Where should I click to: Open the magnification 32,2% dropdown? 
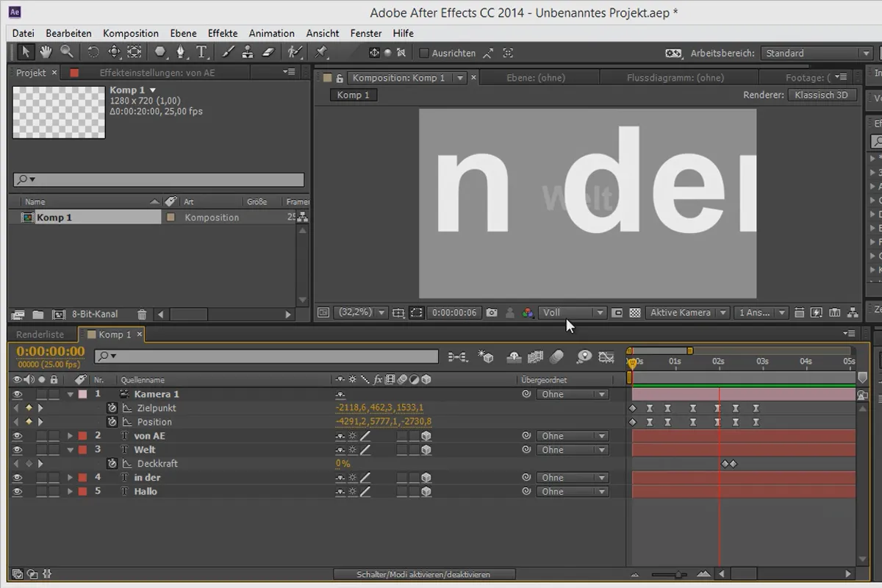coord(361,312)
